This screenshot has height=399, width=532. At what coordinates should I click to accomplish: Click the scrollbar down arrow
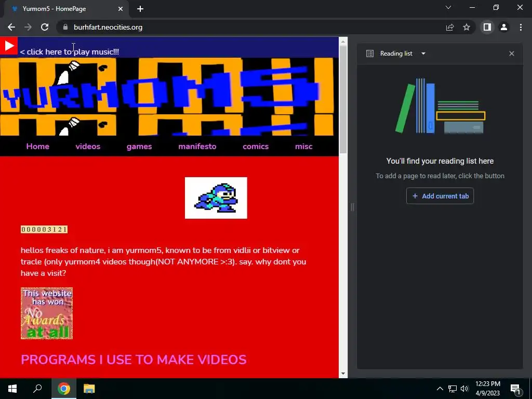(343, 374)
